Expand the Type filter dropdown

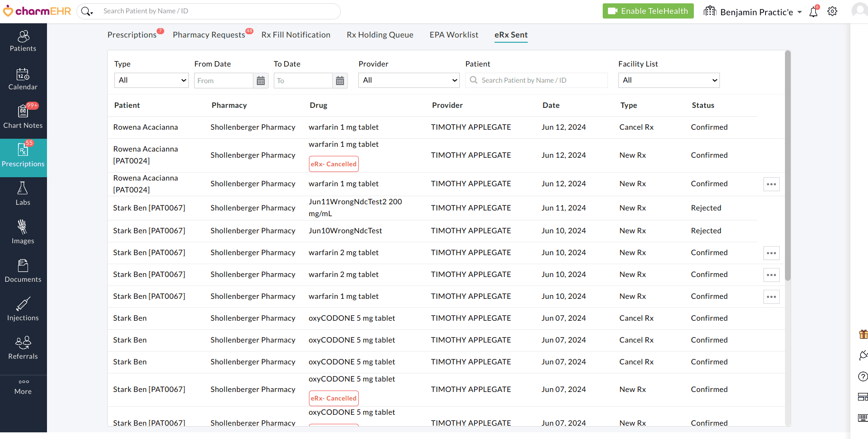tap(151, 80)
